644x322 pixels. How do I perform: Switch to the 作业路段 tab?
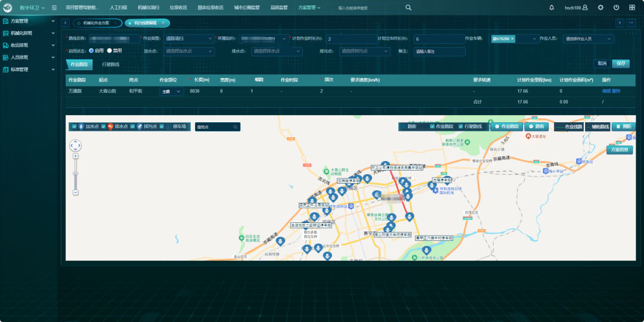point(79,64)
